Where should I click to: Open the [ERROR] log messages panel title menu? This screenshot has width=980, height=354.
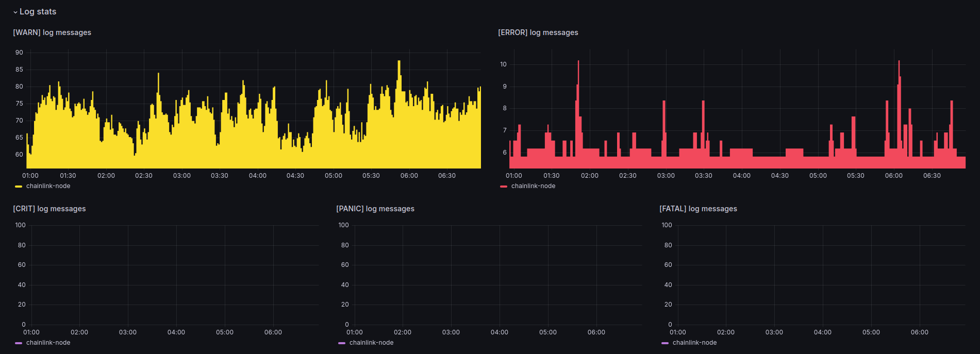[x=538, y=32]
